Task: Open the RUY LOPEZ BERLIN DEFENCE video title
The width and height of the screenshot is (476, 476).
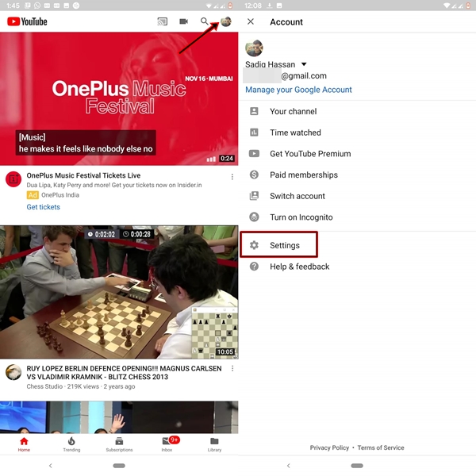Action: (x=125, y=373)
